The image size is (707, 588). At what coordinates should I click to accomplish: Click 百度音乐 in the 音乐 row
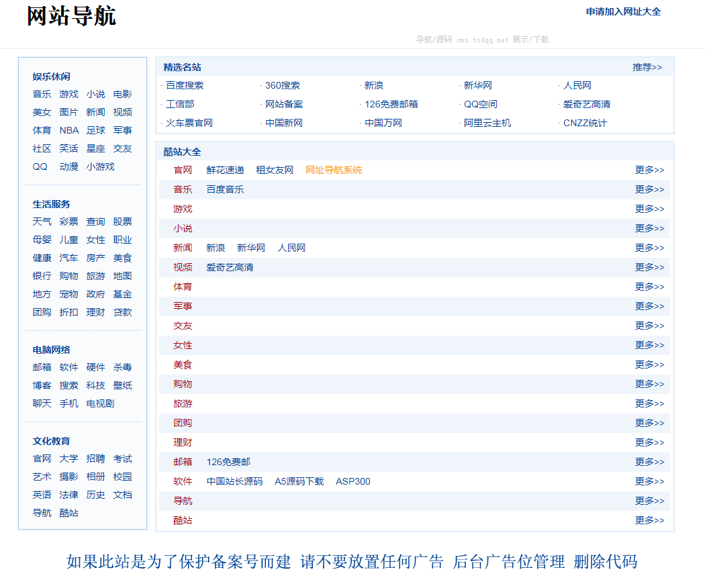tap(225, 189)
